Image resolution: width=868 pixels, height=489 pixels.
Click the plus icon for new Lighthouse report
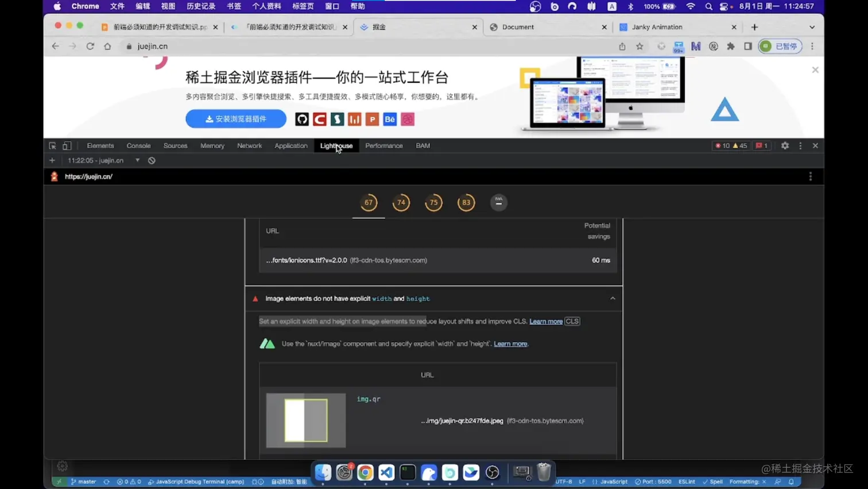[x=52, y=160]
